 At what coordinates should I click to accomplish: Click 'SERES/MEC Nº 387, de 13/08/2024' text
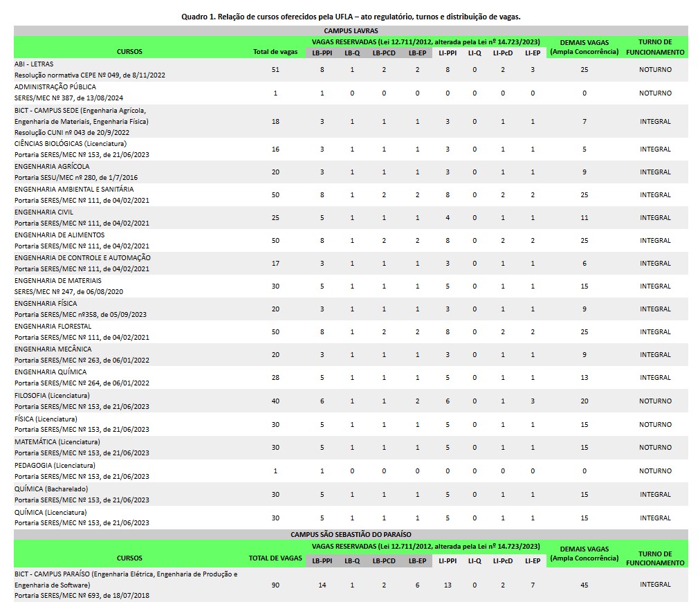(68, 98)
